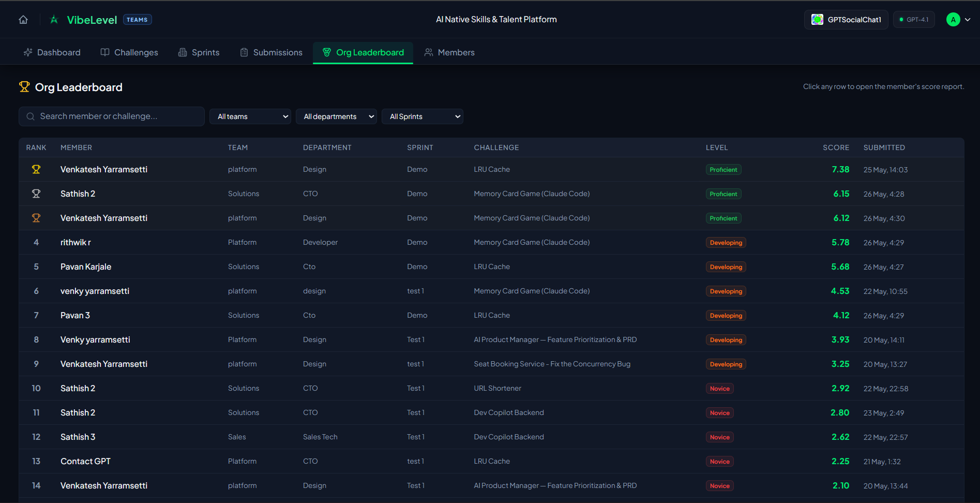The image size is (980, 503).
Task: Focus the search member or challenge field
Action: pos(112,116)
